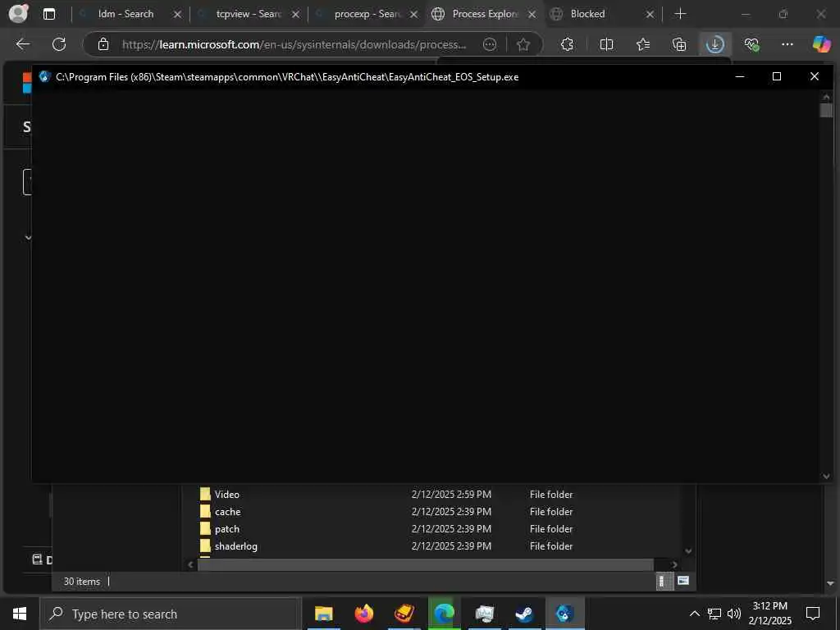Open the Edge profile avatar
The height and width of the screenshot is (630, 840).
coord(18,13)
